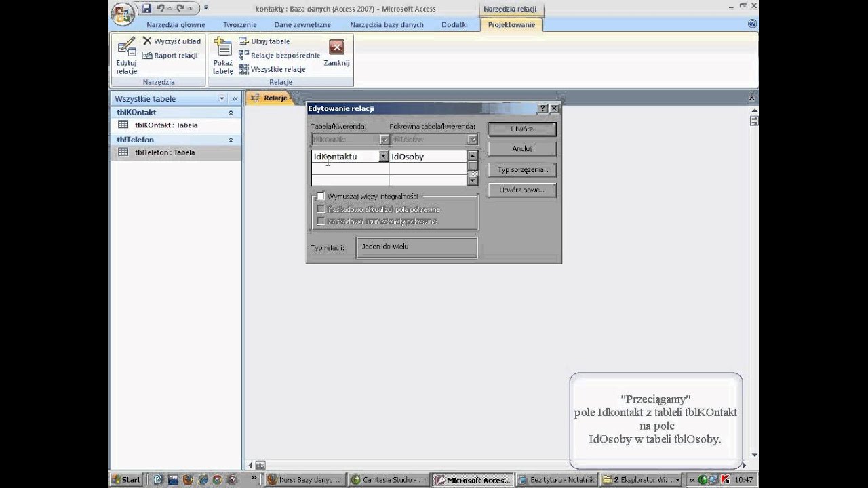Click Edytuj relacje ribbon icon

(126, 56)
